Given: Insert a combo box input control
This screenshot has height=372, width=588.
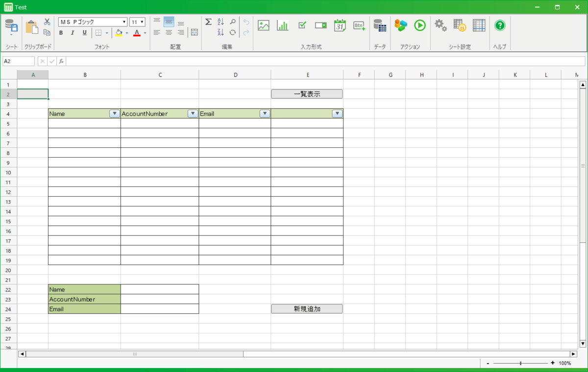Looking at the screenshot, I should [321, 25].
